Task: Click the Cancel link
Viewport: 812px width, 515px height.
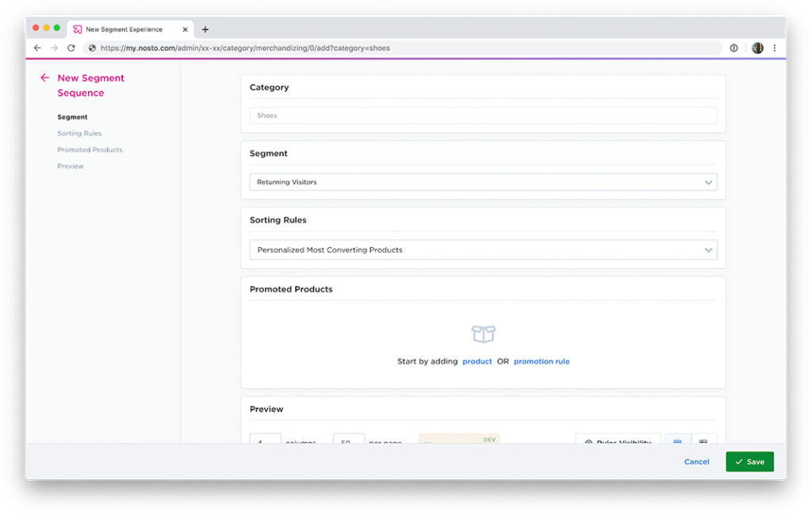Action: point(696,462)
